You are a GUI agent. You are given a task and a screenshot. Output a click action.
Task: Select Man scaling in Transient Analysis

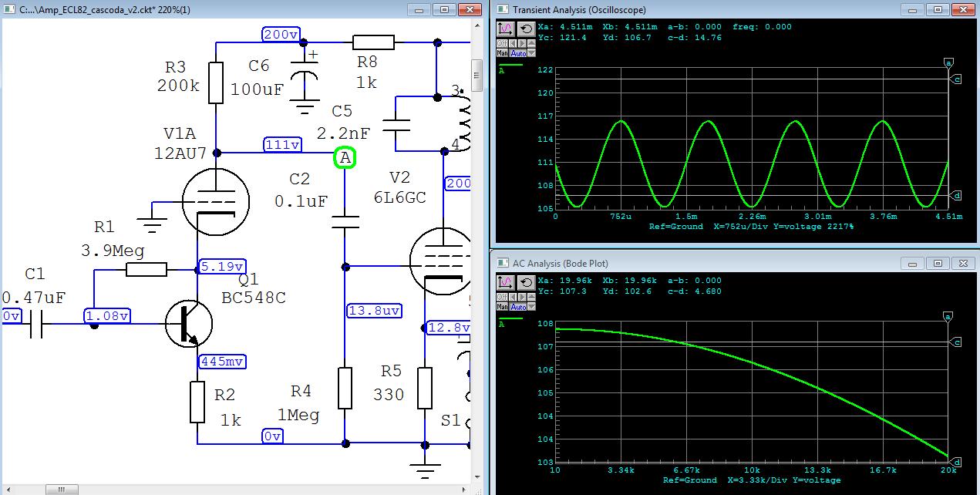tap(502, 52)
